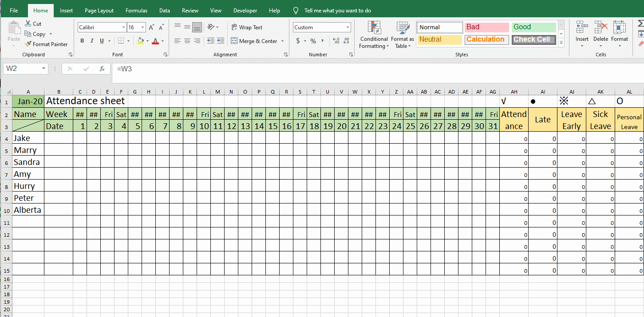Apply the yellow fill color bucket

(x=140, y=41)
